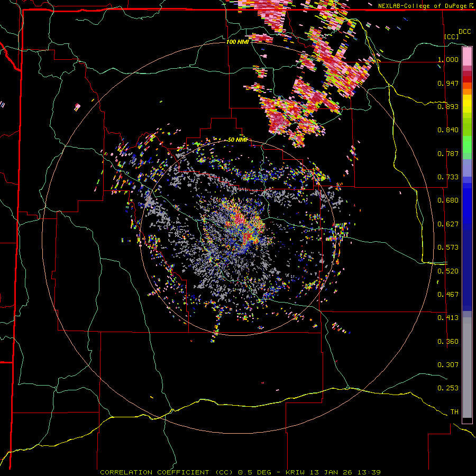Image resolution: width=476 pixels, height=476 pixels.
Task: Click the 0.893 color scale value
Action: coord(448,106)
